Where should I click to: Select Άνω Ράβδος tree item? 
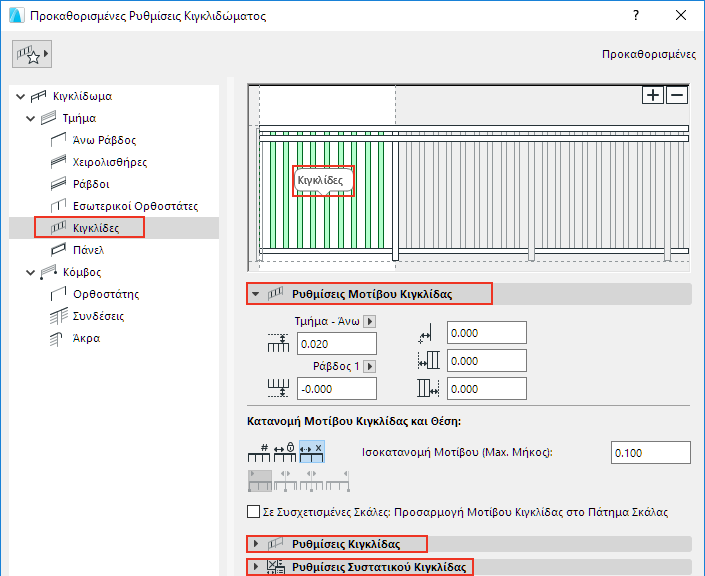pos(104,140)
